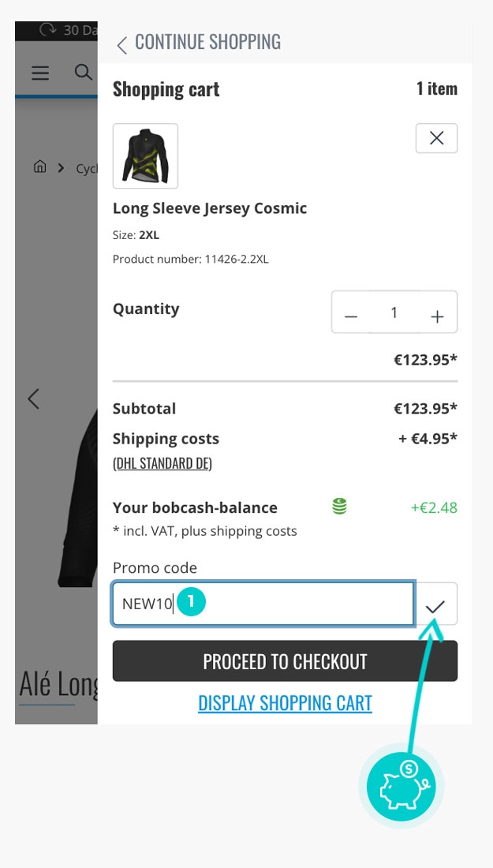The height and width of the screenshot is (868, 493).
Task: Decrease quantity with the minus button
Action: (352, 314)
